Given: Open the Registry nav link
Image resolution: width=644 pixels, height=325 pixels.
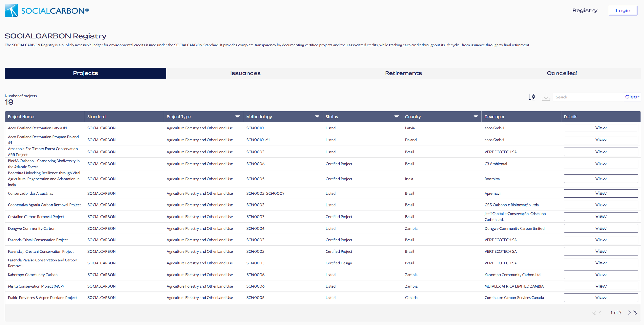Looking at the screenshot, I should coord(585,11).
